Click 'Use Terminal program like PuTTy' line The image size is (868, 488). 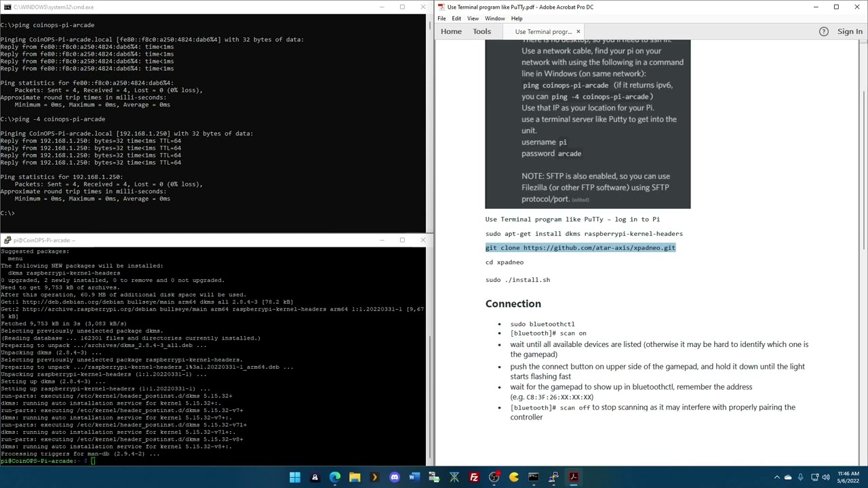click(572, 219)
